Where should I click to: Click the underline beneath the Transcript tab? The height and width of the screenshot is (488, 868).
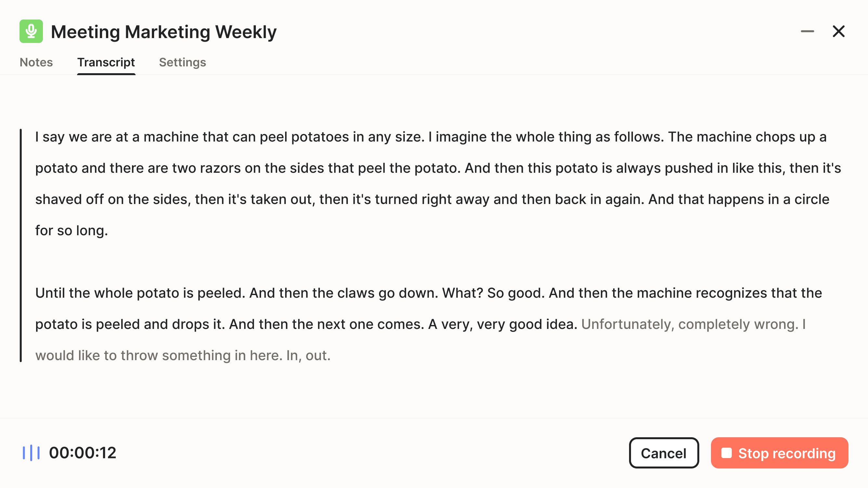tap(106, 75)
